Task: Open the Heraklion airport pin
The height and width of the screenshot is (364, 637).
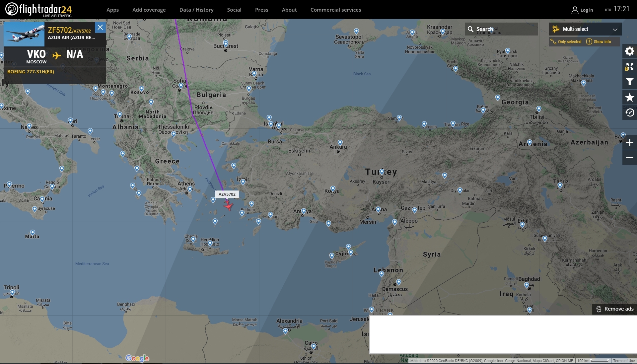Action: click(210, 244)
